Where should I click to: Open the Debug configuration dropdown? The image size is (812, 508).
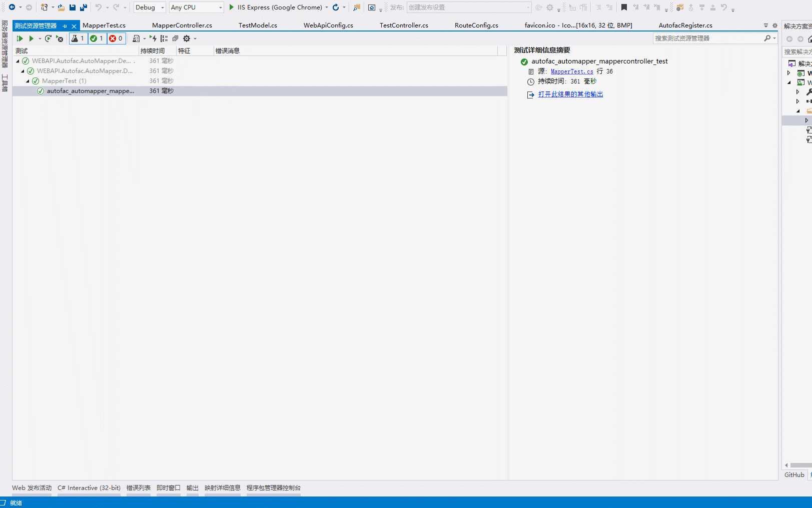(150, 7)
